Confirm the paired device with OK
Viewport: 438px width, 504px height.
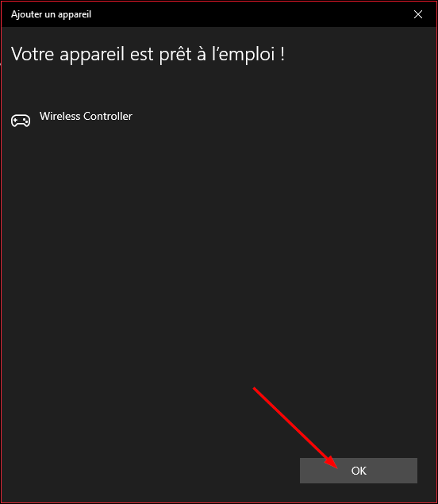point(359,471)
